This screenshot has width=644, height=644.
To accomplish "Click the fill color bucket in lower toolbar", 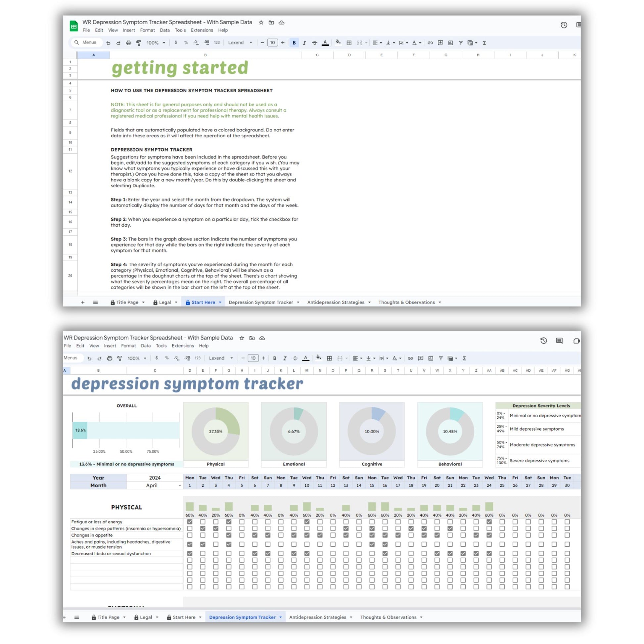I will (318, 358).
